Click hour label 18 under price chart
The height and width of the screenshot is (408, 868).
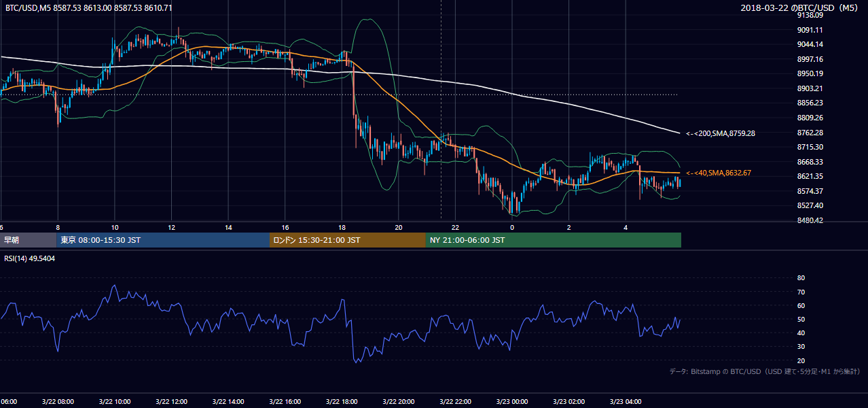tap(342, 227)
